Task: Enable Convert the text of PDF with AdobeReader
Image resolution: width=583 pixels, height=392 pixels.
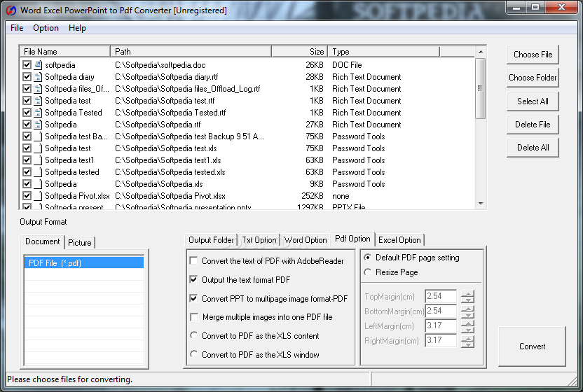Action: click(x=193, y=261)
